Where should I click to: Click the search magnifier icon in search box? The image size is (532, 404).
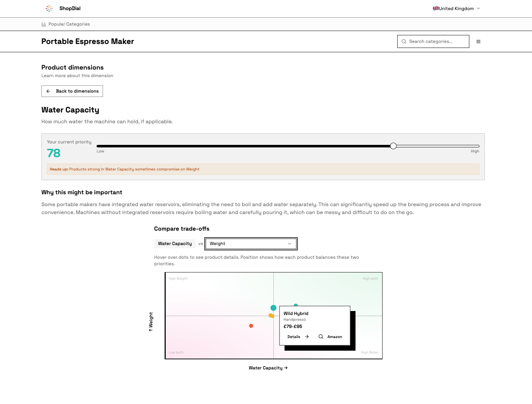coord(404,41)
